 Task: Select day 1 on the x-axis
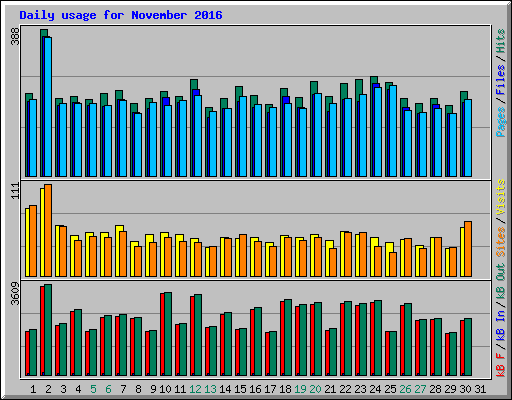coord(33,389)
